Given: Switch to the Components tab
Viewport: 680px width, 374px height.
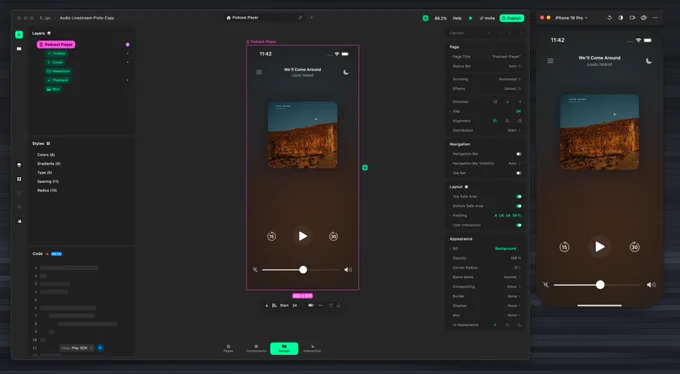Looking at the screenshot, I should 256,348.
